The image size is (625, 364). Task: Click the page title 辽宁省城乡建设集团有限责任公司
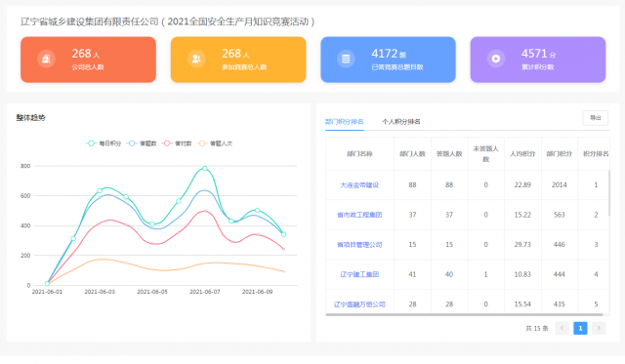click(x=90, y=21)
